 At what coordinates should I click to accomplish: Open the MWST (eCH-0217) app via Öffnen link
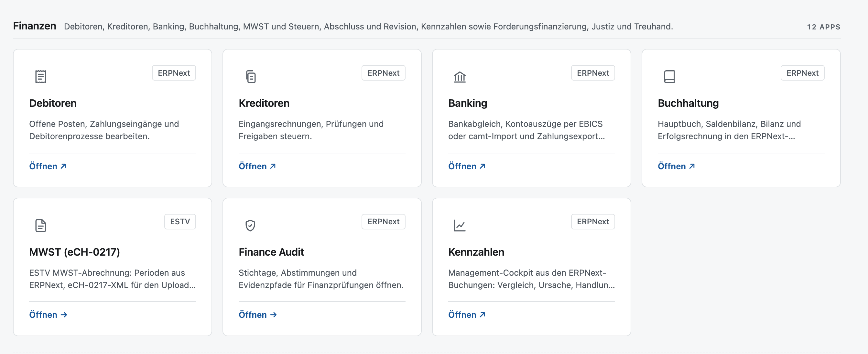[x=48, y=315]
